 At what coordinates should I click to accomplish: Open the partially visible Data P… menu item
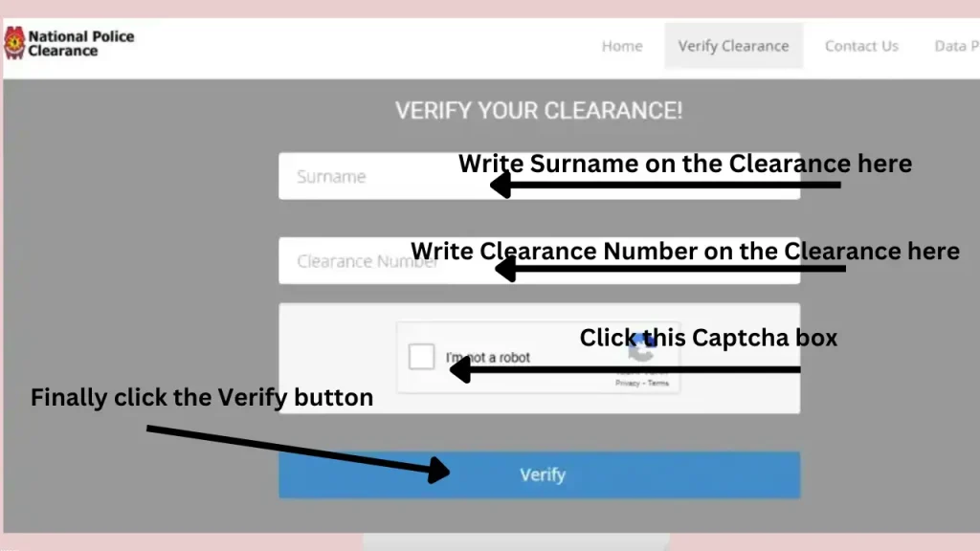[956, 46]
